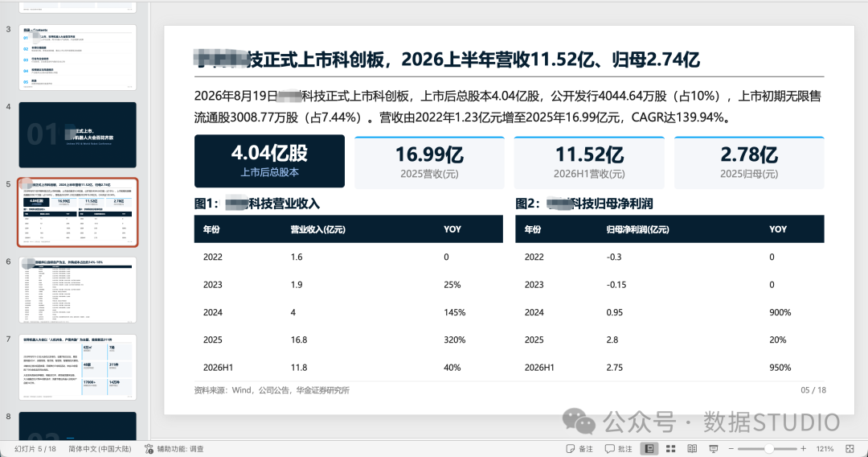Fit slide to window icon
The width and height of the screenshot is (868, 457).
(850, 449)
